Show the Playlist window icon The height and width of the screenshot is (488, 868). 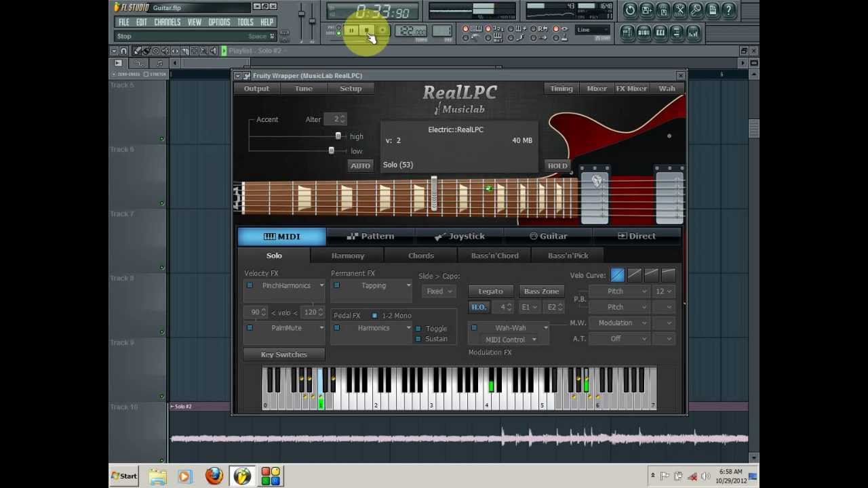tap(627, 32)
